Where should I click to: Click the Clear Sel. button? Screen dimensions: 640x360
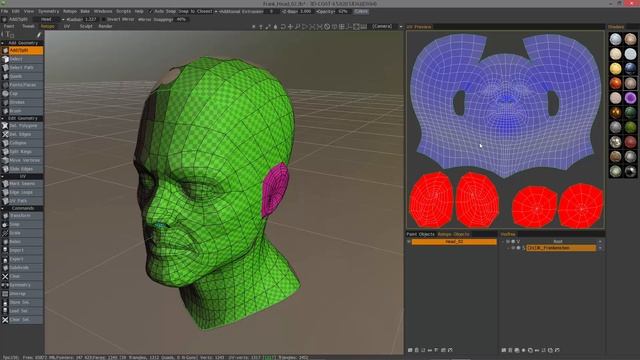tap(22, 320)
